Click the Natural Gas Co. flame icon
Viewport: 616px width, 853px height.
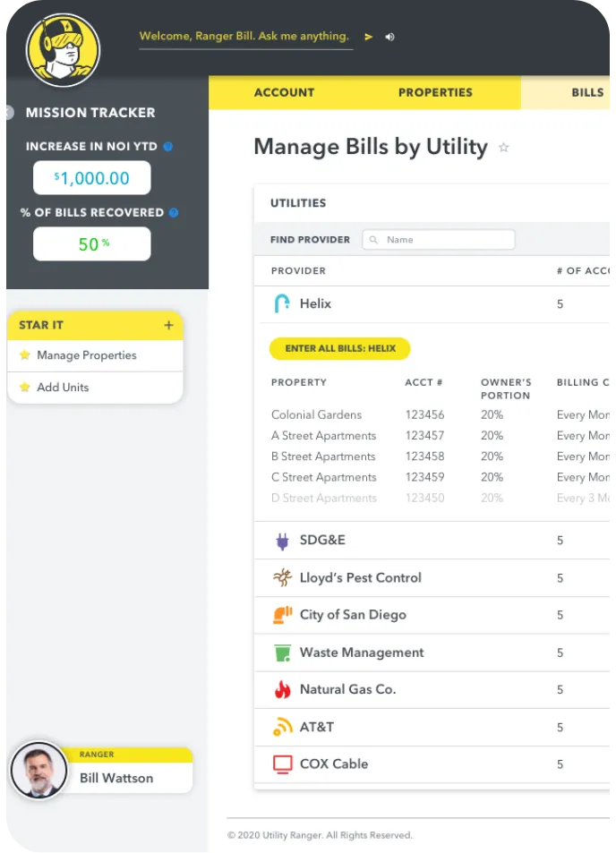click(x=282, y=689)
